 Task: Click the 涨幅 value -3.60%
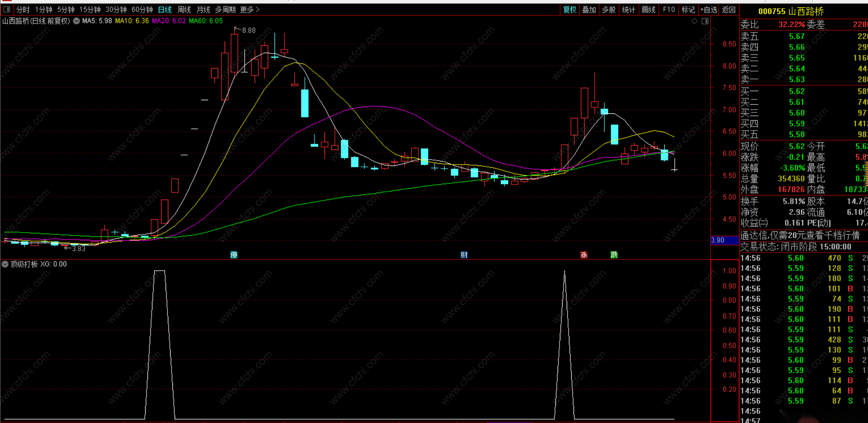[x=791, y=168]
